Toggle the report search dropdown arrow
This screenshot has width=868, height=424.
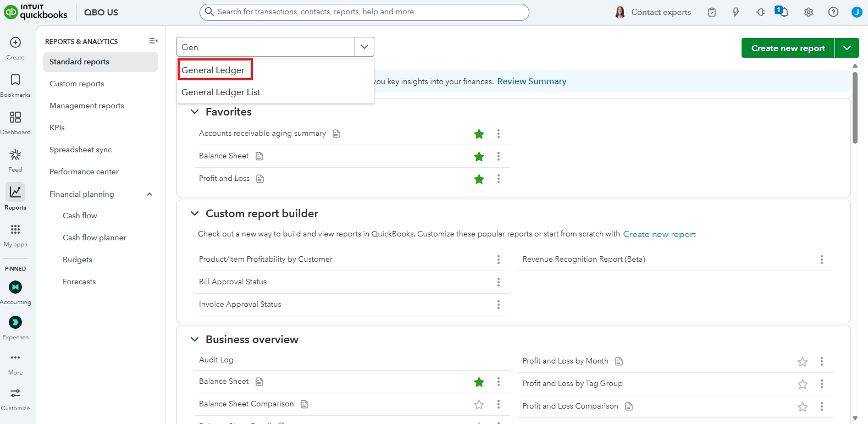[364, 47]
